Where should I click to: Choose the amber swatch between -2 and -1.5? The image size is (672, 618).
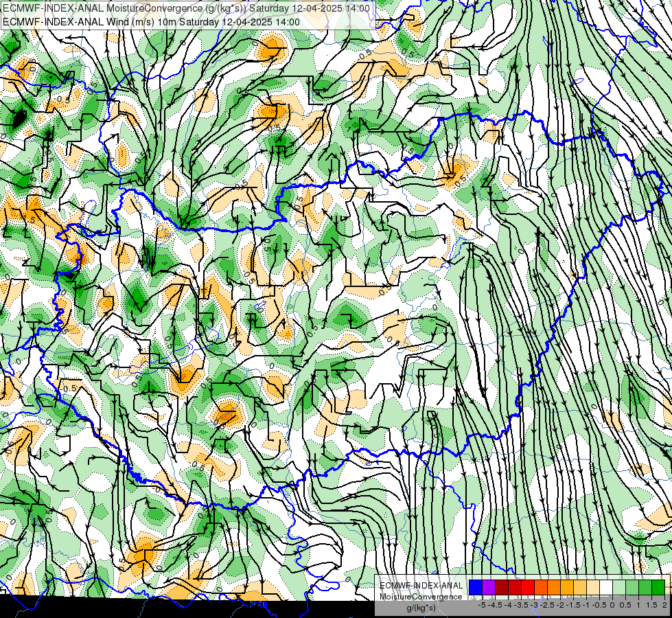click(x=567, y=587)
